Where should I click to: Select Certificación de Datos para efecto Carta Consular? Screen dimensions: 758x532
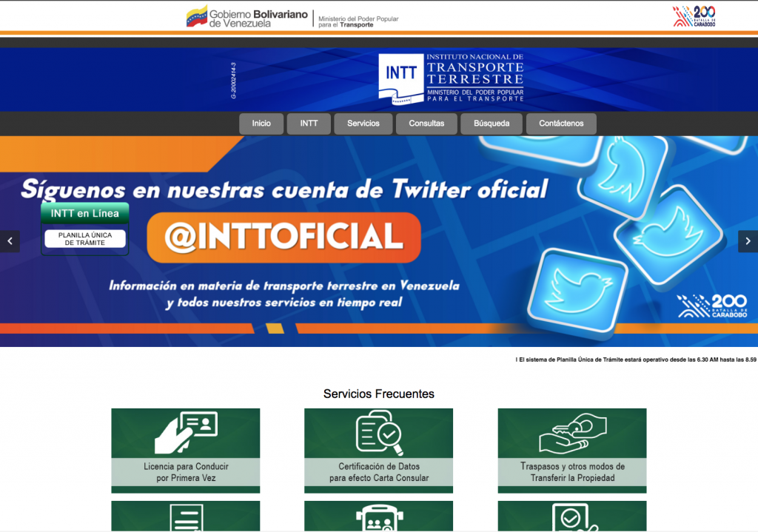click(379, 448)
